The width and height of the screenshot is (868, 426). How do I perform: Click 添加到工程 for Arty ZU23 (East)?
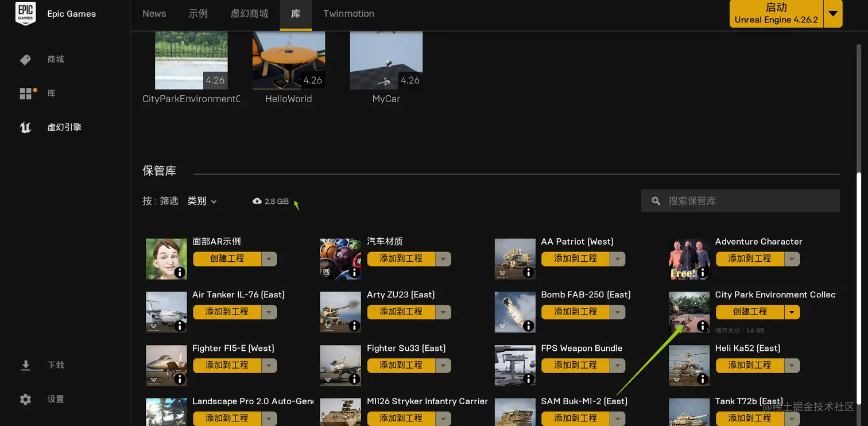coord(401,312)
